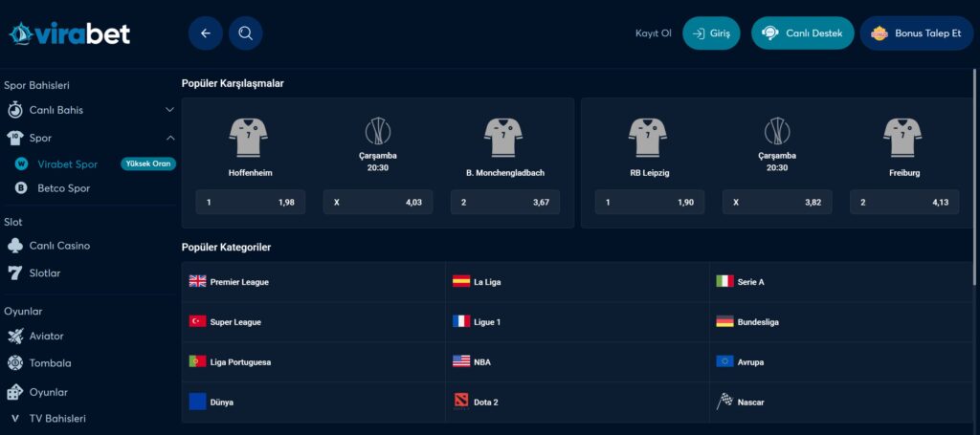Click the back arrow icon

(205, 33)
